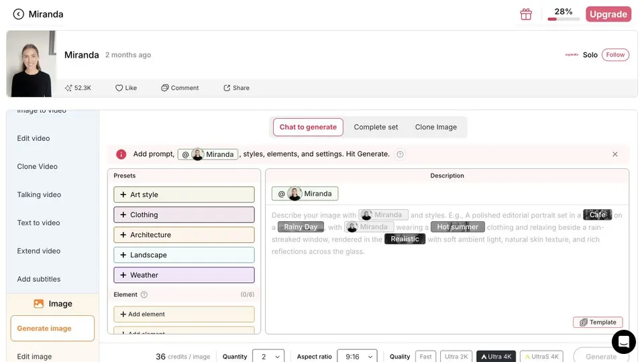This screenshot has height=362, width=644.
Task: Click the '2 months ago' timestamp
Action: coord(128,54)
